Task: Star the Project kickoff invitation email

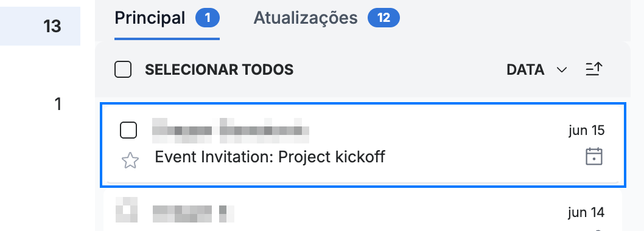Action: pyautogui.click(x=130, y=160)
